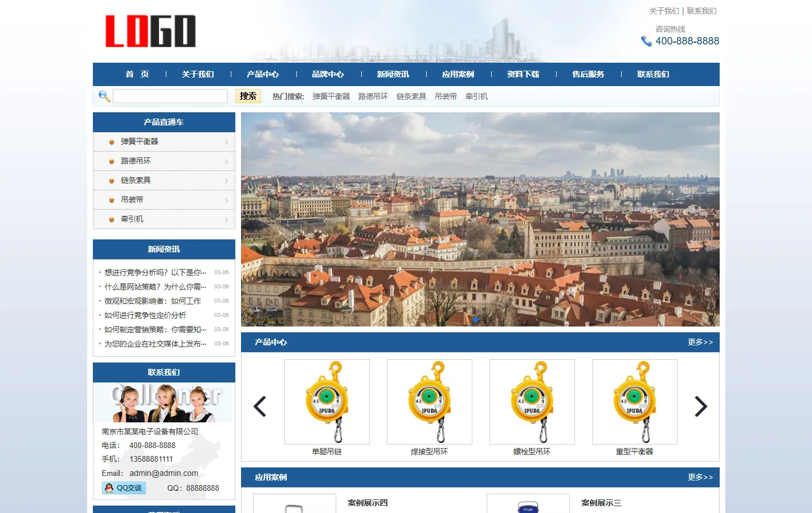Open 案例展示三 case link
Image resolution: width=812 pixels, height=513 pixels.
tap(601, 503)
